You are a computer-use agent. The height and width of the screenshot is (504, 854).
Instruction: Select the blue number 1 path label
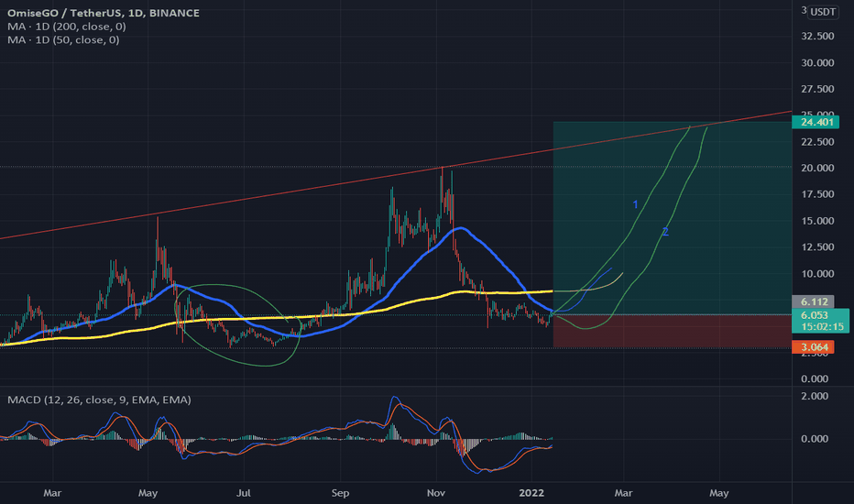(635, 205)
